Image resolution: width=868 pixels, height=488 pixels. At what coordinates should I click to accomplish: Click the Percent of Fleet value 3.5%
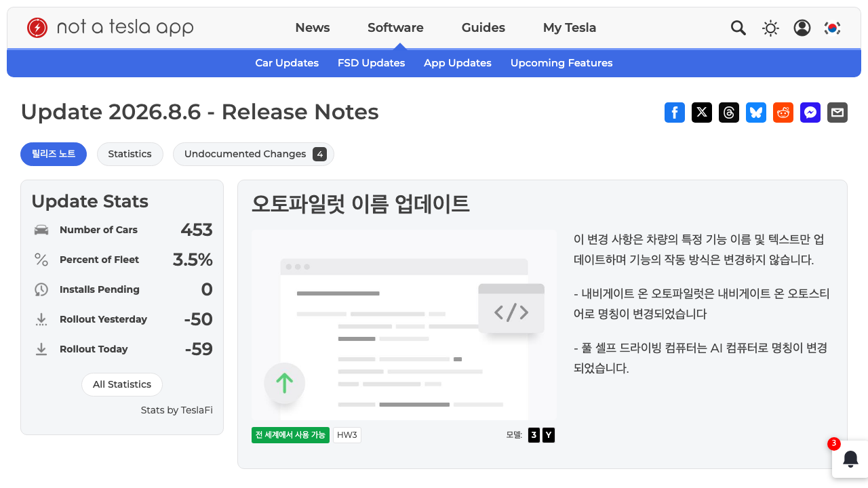193,260
